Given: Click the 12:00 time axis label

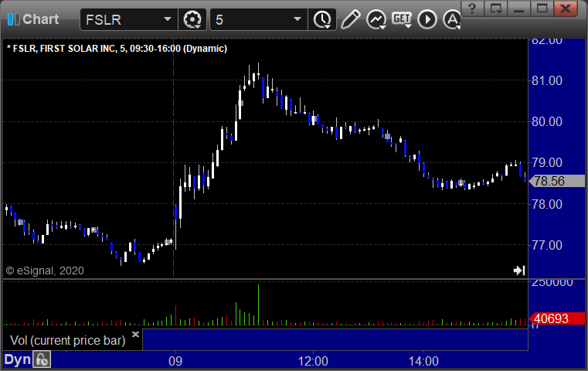Looking at the screenshot, I should click(x=313, y=361).
